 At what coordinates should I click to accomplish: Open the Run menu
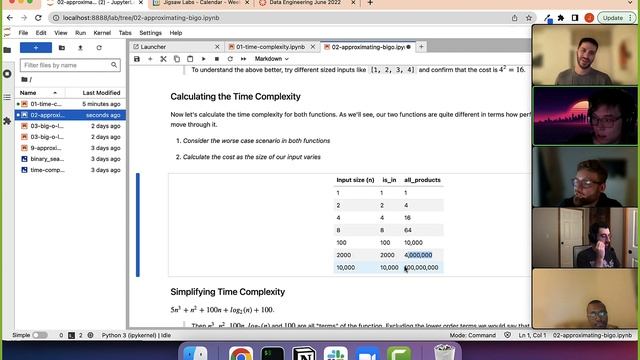(x=80, y=33)
